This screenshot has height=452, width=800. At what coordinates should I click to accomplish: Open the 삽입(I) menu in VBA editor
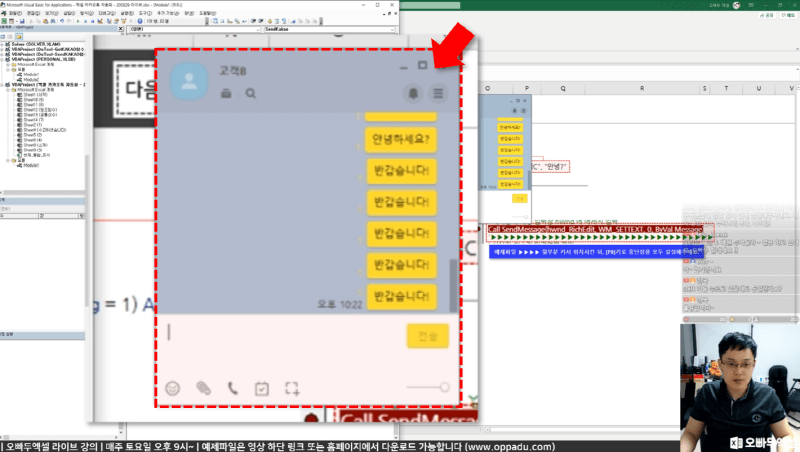(69, 13)
